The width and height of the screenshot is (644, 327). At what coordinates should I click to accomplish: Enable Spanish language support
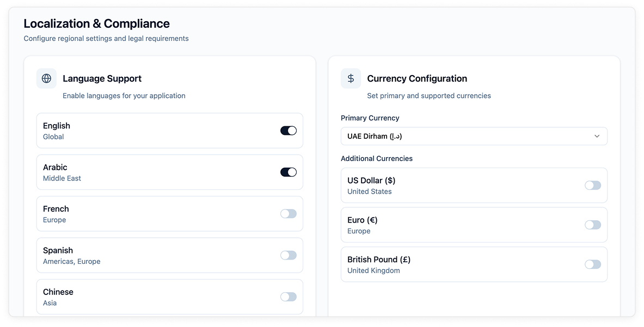coord(289,255)
